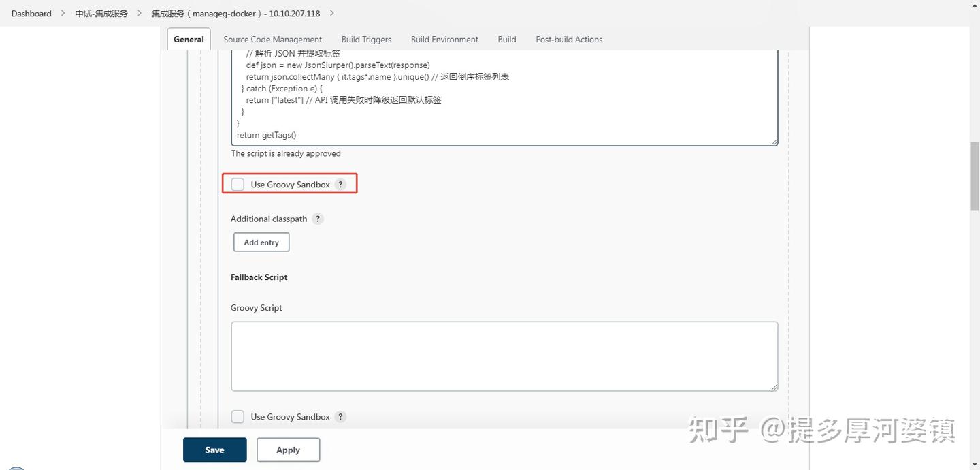Click the 'Additional classpath' label

tap(269, 219)
